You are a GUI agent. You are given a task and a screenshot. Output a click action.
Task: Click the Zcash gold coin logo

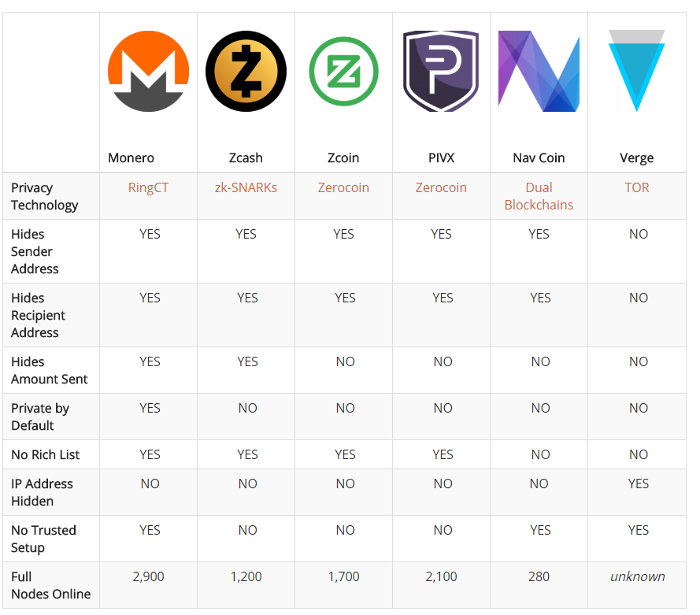246,71
